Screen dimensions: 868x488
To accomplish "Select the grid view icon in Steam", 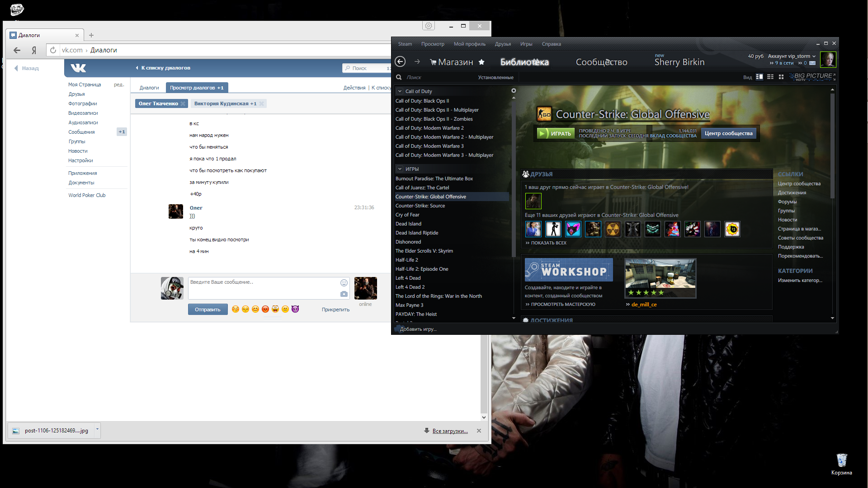I will coord(781,77).
